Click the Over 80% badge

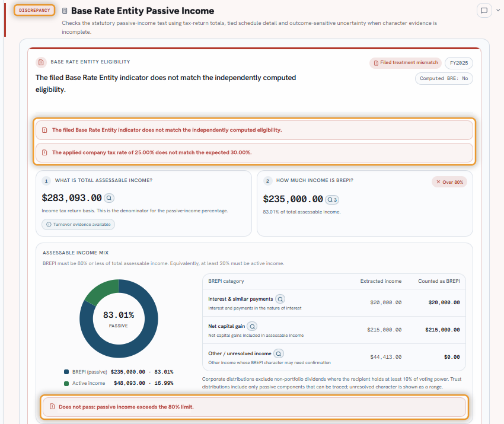tap(449, 182)
